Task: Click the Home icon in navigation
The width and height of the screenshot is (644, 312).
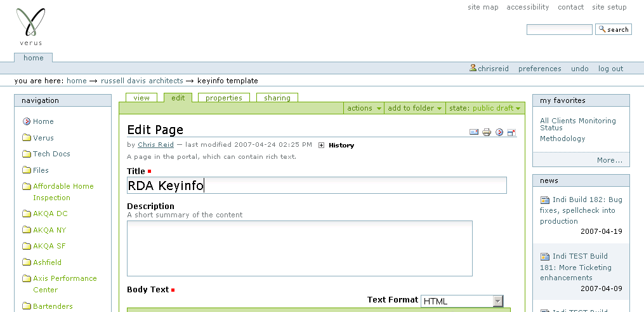Action: point(27,121)
